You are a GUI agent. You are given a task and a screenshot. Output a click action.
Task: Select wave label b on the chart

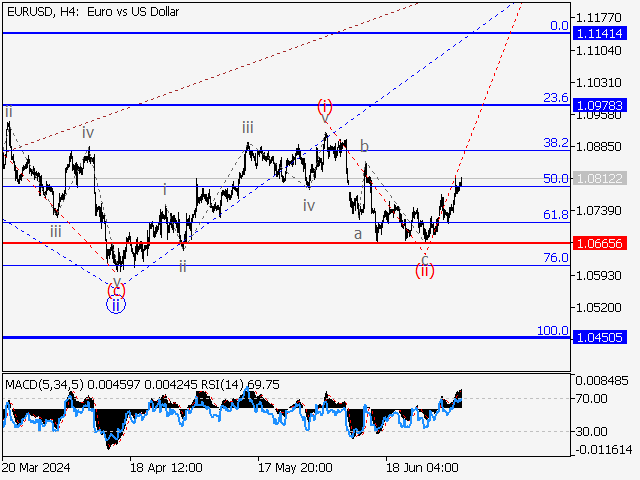click(365, 146)
